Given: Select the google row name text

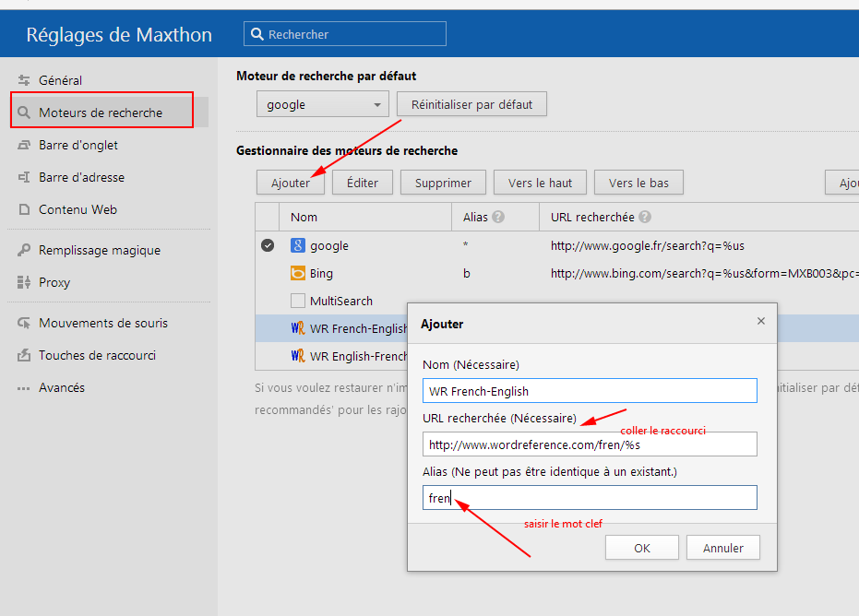Looking at the screenshot, I should point(328,246).
